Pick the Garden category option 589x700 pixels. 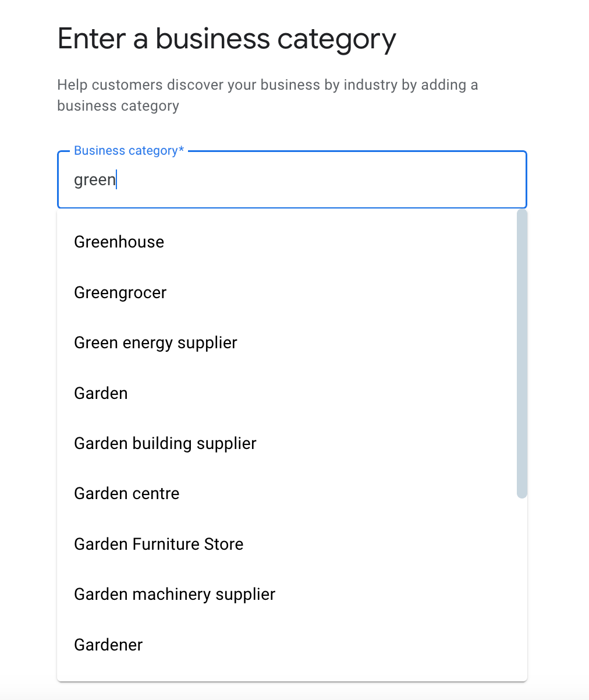[100, 393]
